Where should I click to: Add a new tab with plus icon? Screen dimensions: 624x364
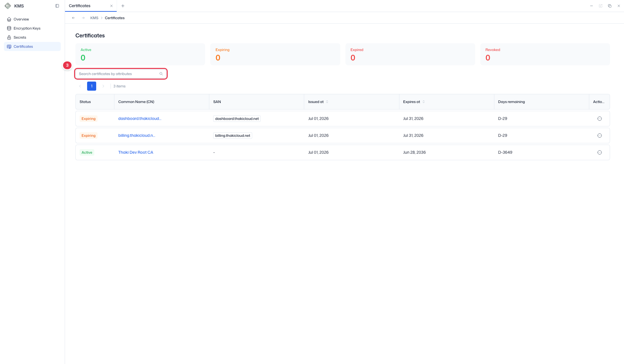click(123, 6)
